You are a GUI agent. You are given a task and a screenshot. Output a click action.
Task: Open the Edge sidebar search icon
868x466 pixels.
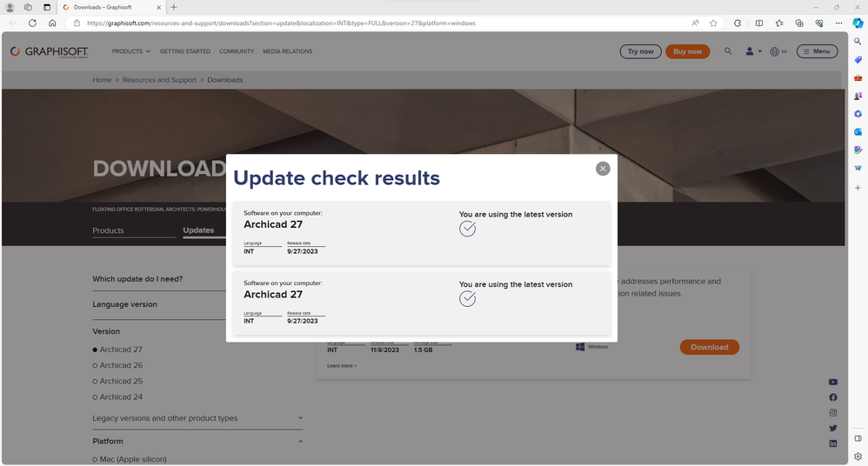pos(858,42)
